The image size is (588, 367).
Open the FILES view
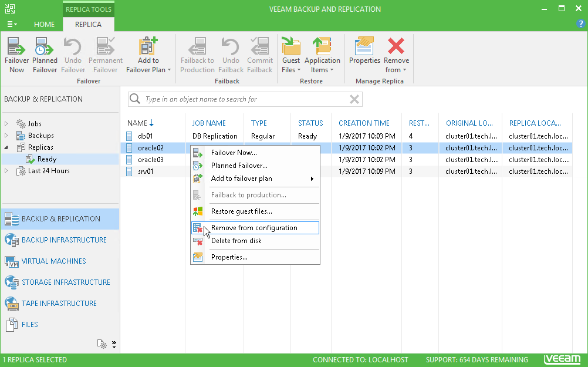tap(60, 324)
